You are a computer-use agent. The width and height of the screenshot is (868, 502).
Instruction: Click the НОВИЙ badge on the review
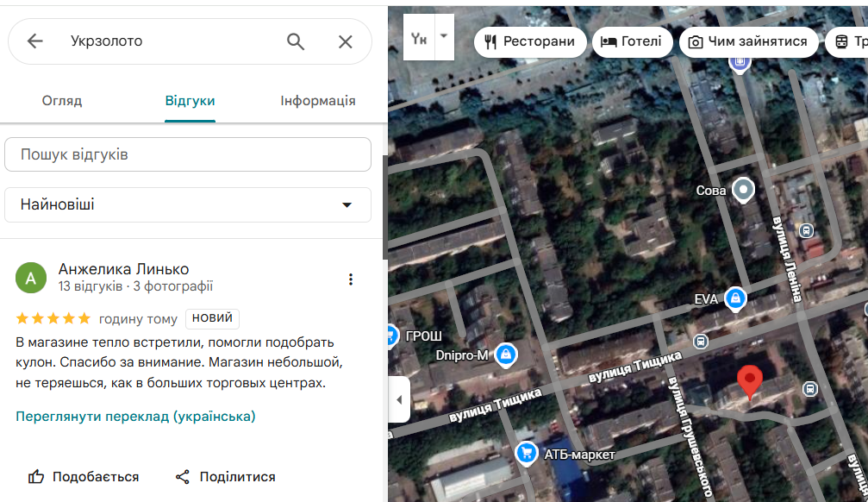212,318
